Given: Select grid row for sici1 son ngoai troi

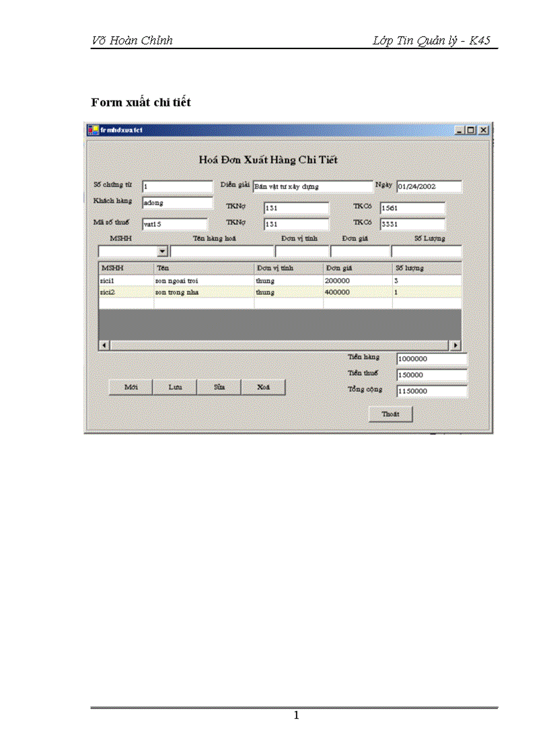Looking at the screenshot, I should [x=202, y=280].
